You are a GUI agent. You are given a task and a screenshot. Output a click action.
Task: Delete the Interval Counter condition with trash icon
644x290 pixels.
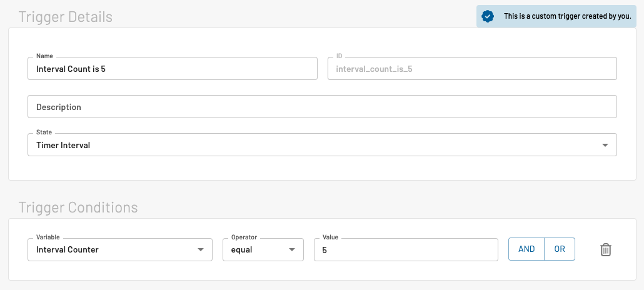tap(606, 250)
